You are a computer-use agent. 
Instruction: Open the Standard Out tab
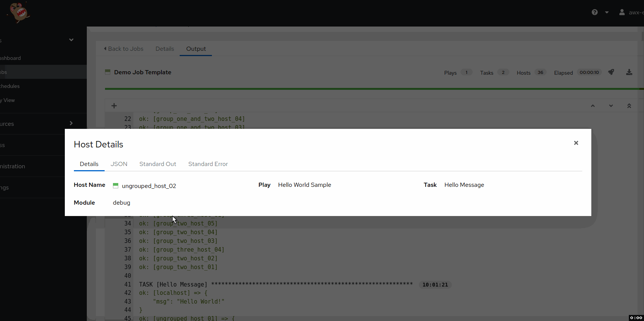point(158,164)
